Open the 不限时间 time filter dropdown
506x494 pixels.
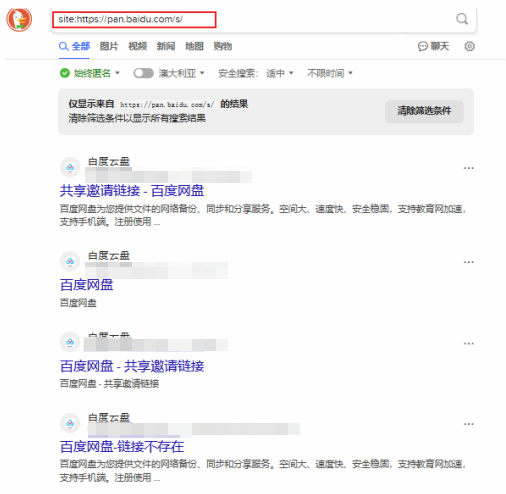330,73
